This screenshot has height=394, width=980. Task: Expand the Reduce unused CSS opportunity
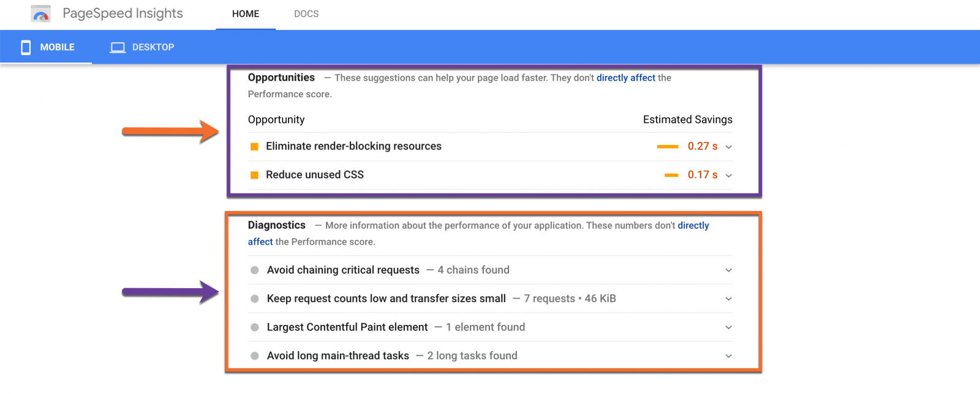coord(728,176)
